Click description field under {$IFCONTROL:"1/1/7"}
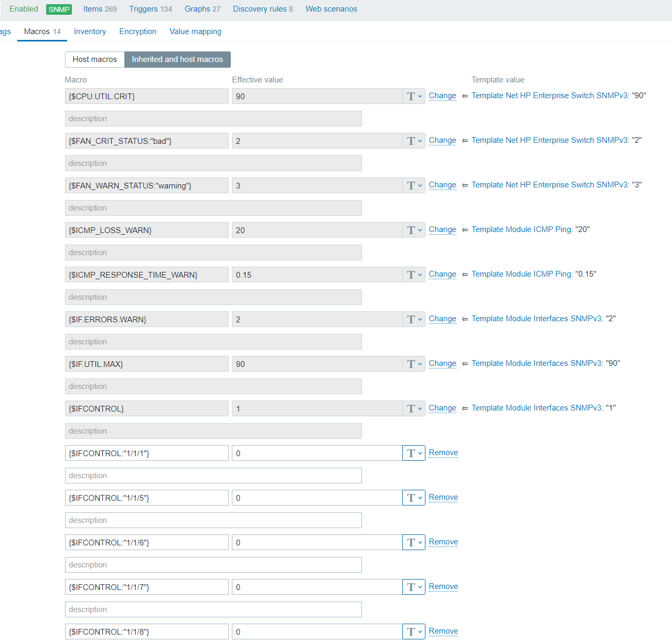This screenshot has width=672, height=642. (x=214, y=609)
